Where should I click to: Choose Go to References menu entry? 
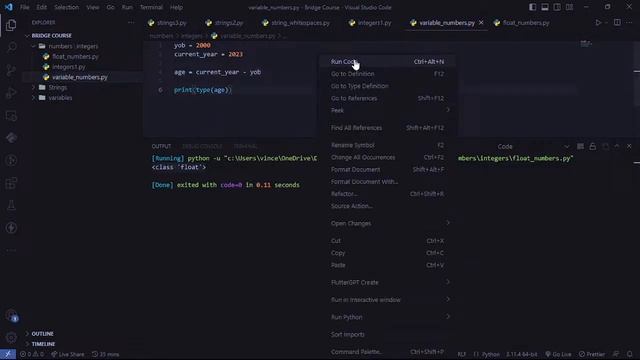pos(387,98)
